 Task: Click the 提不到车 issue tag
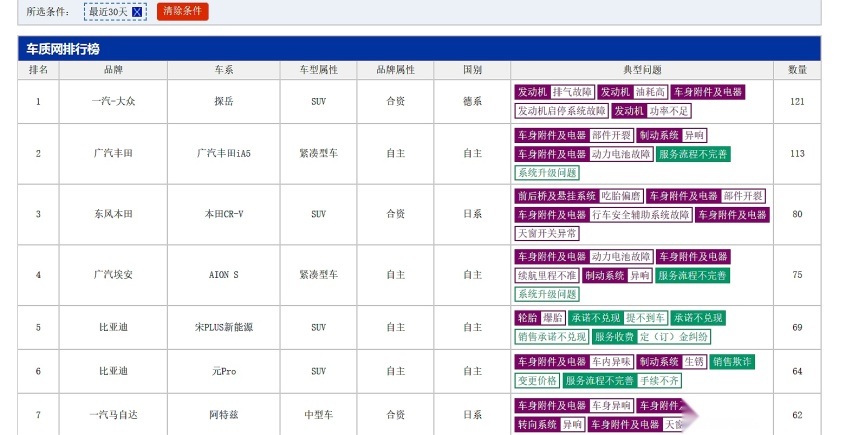[646, 318]
